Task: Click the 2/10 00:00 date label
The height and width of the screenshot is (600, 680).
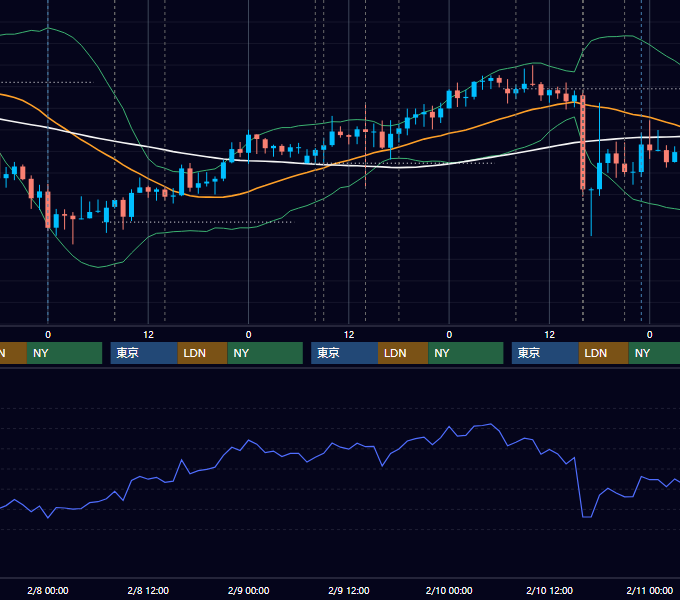Action: pyautogui.click(x=449, y=590)
